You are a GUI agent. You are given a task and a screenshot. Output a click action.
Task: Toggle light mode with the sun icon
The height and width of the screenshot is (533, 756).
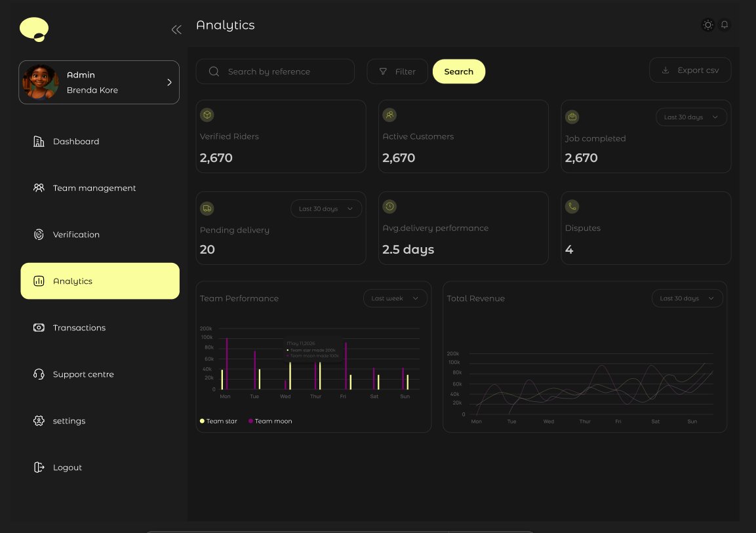707,24
